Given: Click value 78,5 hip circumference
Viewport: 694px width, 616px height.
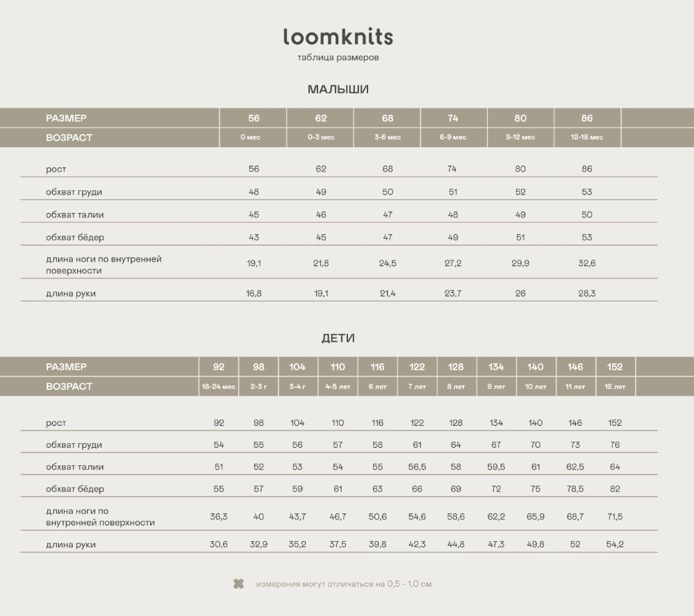Looking at the screenshot, I should pyautogui.click(x=575, y=489).
